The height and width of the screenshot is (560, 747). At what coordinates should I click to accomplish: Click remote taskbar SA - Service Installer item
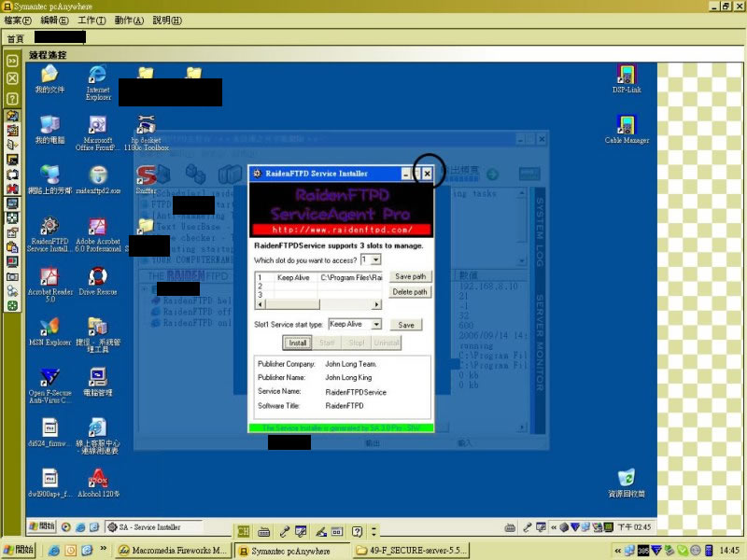click(153, 527)
